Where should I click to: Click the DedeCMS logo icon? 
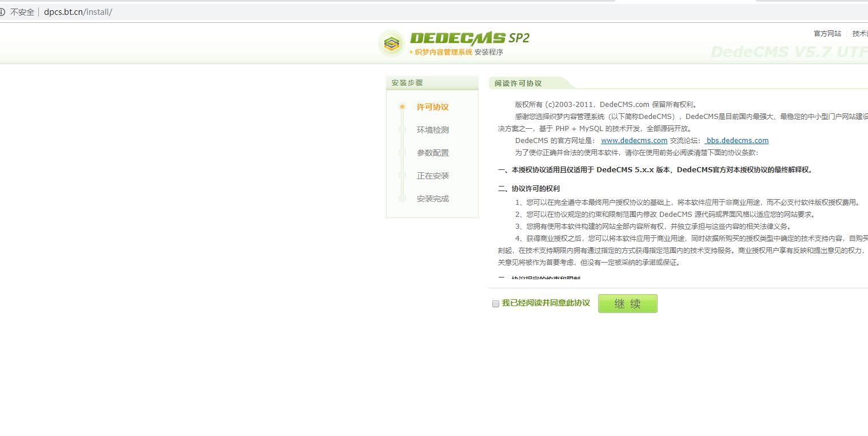[392, 43]
